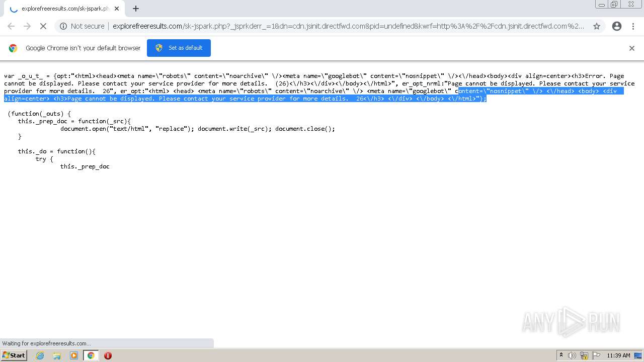Click the 'document.open("text/html"' code line
Screen dimensions: 644x362
(x=198, y=129)
